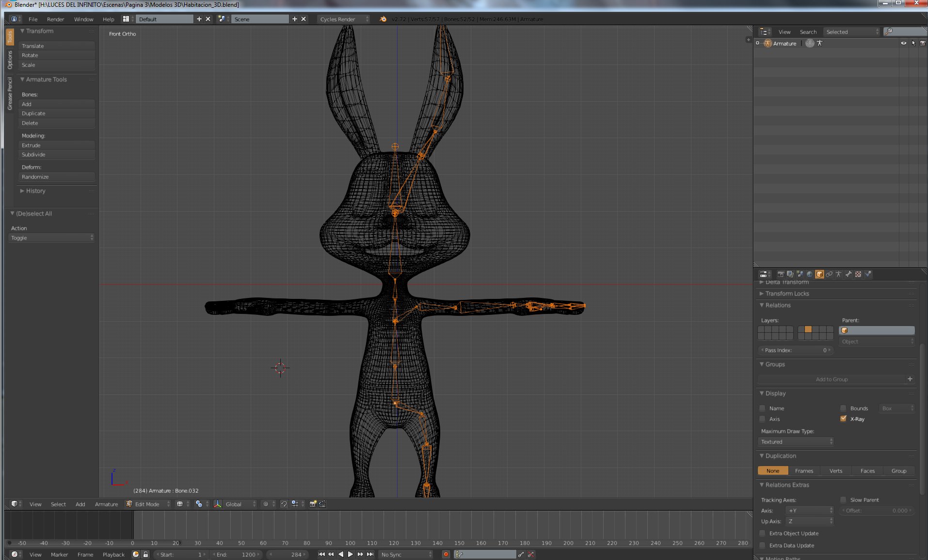
Task: Open the Cycles Render engine dropdown
Action: pyautogui.click(x=343, y=19)
